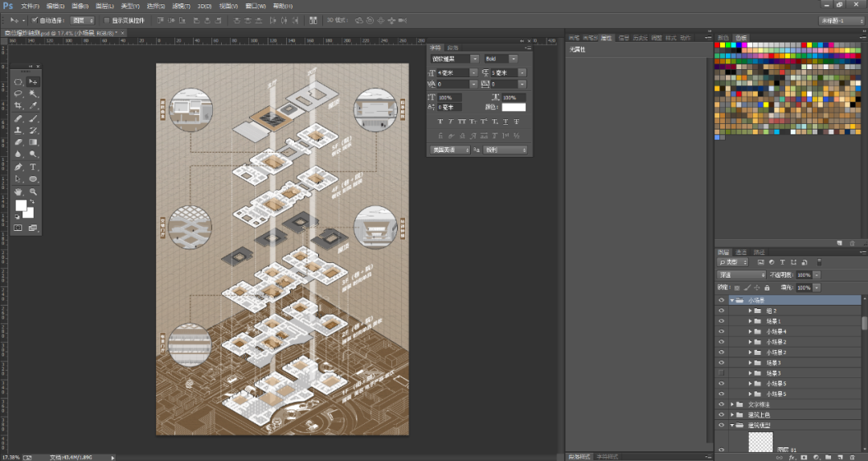Click the Underline text style button
The width and height of the screenshot is (868, 461).
[506, 121]
